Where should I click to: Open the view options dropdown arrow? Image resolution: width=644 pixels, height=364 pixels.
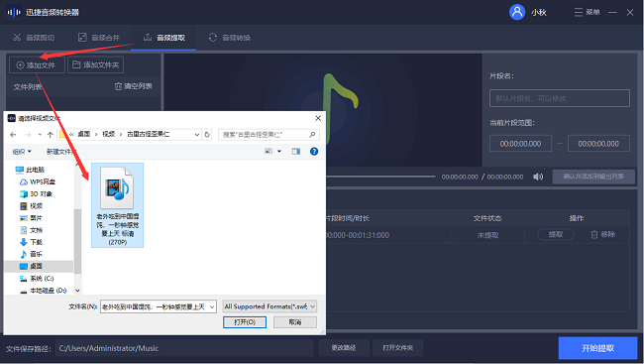(279, 152)
